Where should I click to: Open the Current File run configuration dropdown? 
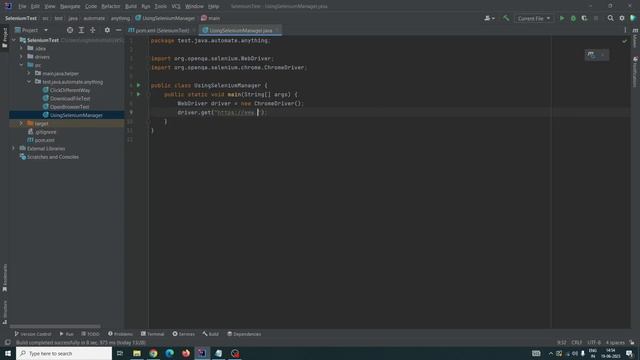pyautogui.click(x=533, y=18)
